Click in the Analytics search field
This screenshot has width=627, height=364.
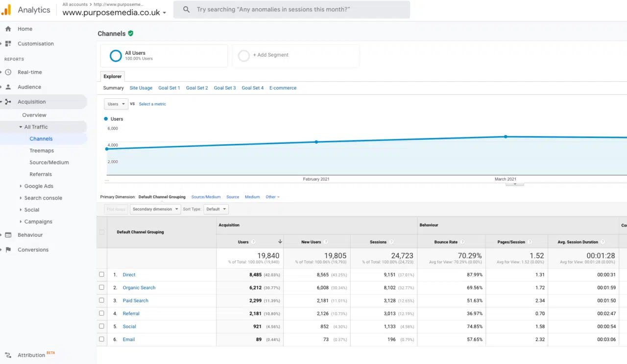291,10
